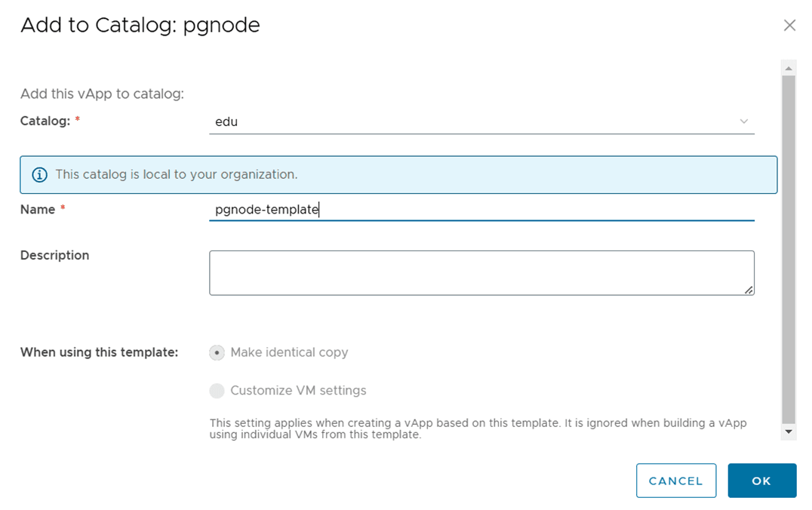Viewport: 812px width, 510px height.
Task: Click the scrollbar up arrow
Action: 789,69
